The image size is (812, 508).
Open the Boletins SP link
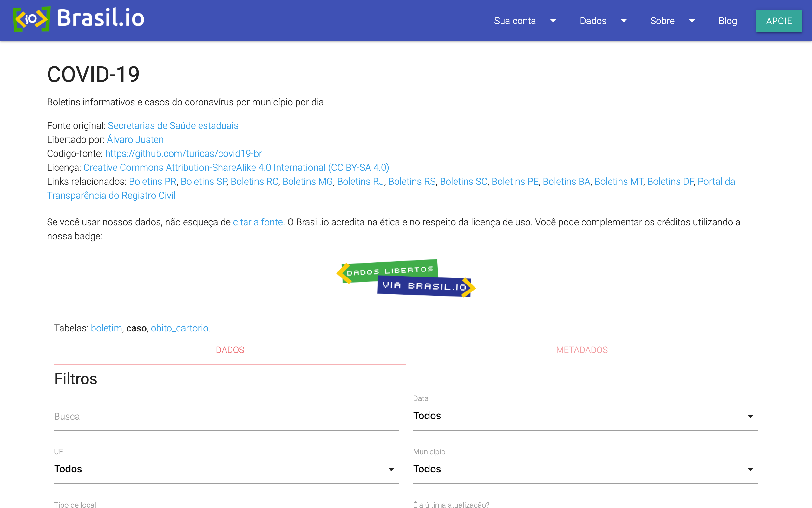click(x=204, y=181)
